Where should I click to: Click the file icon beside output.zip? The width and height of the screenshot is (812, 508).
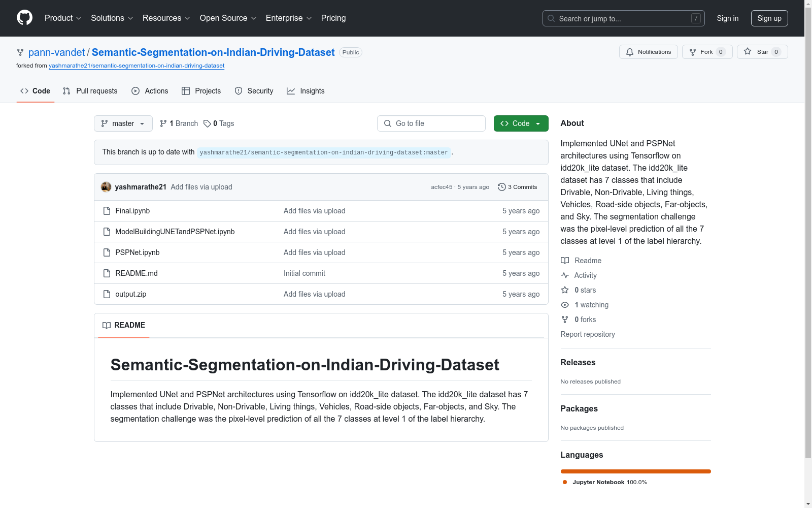pyautogui.click(x=107, y=294)
